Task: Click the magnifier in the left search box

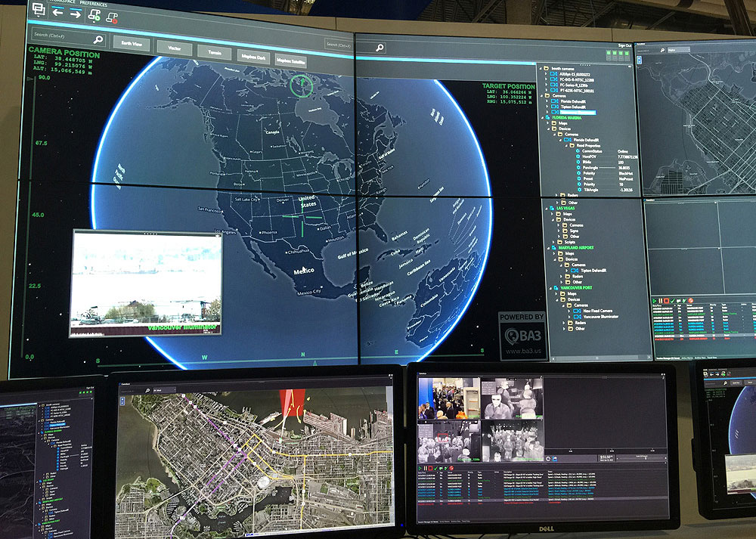Action: point(98,39)
